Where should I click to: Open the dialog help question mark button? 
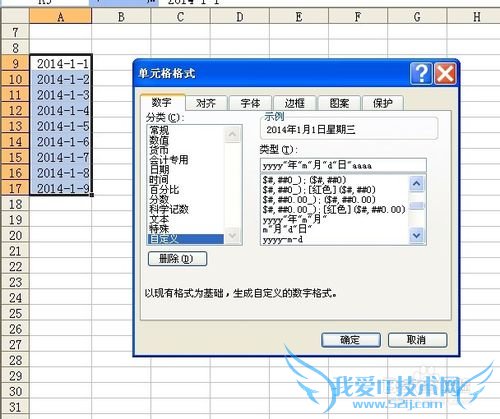point(421,73)
